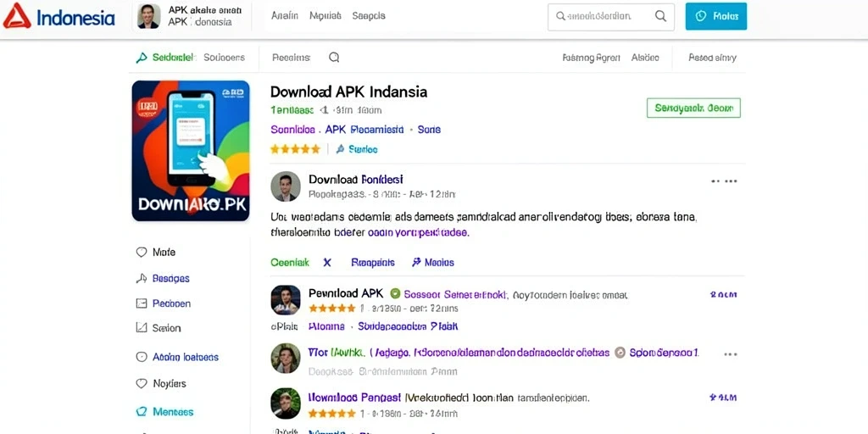
Task: Switch to the Reeeims tab
Action: (x=292, y=57)
